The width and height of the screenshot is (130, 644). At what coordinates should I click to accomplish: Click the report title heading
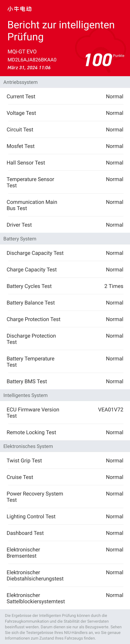click(61, 31)
